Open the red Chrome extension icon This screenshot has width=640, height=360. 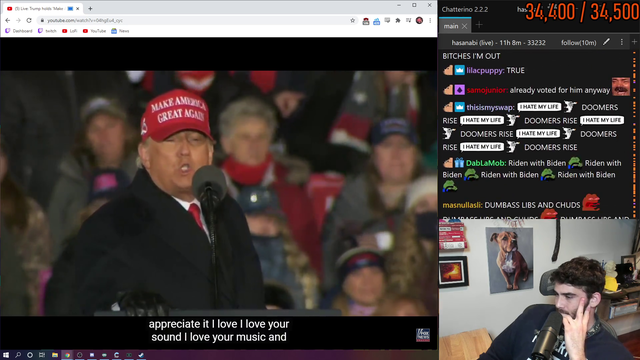366,21
